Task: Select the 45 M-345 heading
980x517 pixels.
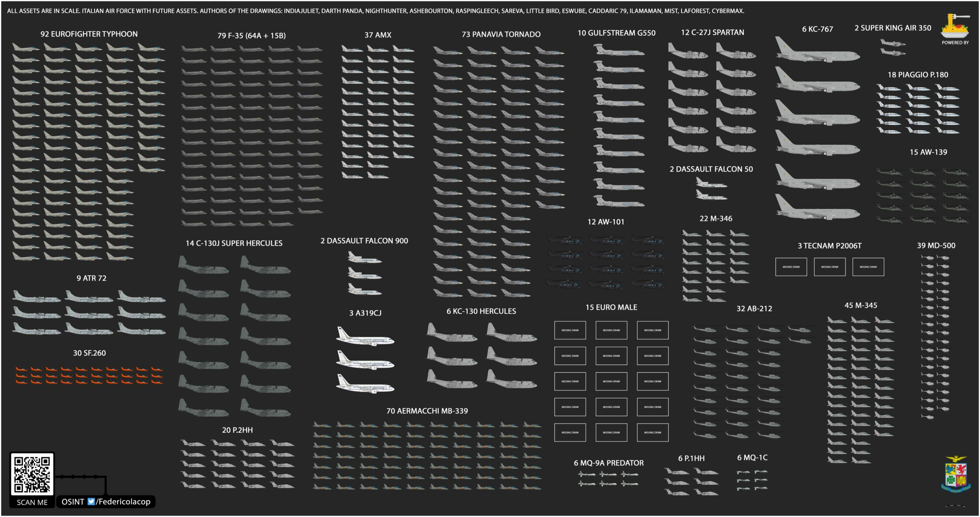Action: tap(861, 305)
